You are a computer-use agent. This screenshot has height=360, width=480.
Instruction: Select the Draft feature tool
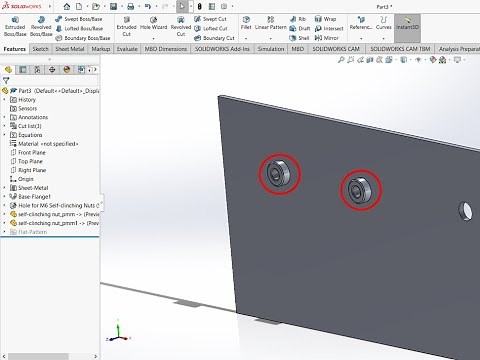click(300, 29)
